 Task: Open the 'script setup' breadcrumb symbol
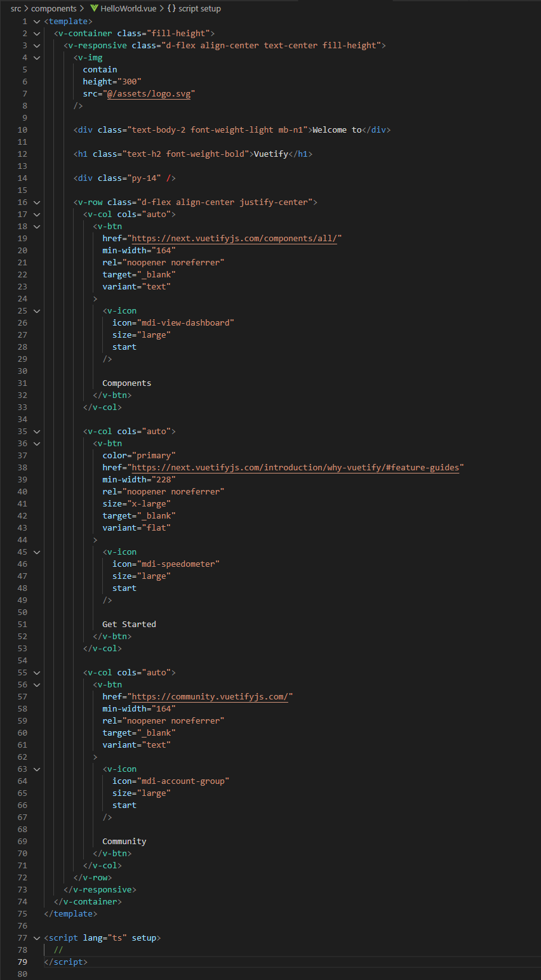pos(199,9)
